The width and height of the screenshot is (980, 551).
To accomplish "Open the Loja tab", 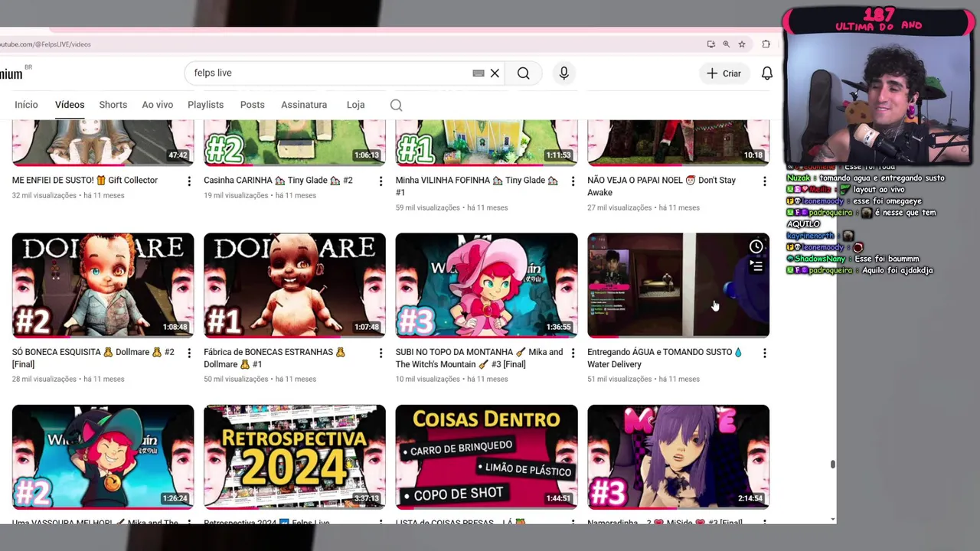I will tap(355, 105).
